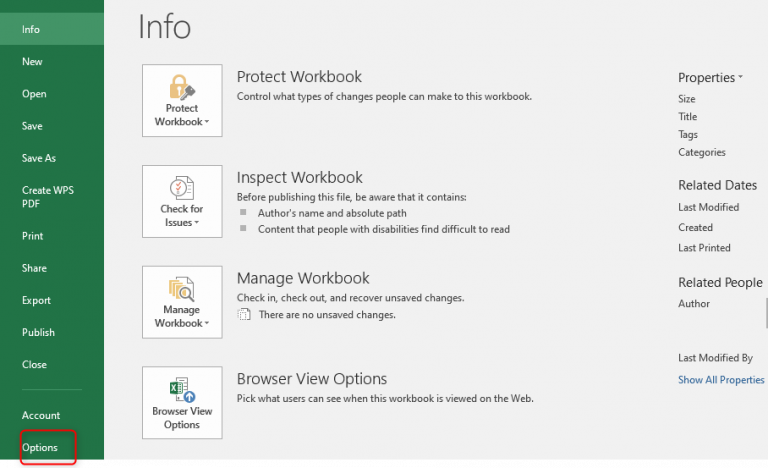Image resolution: width=768 pixels, height=468 pixels.
Task: Click the Protect Workbook lock icon
Action: [182, 86]
